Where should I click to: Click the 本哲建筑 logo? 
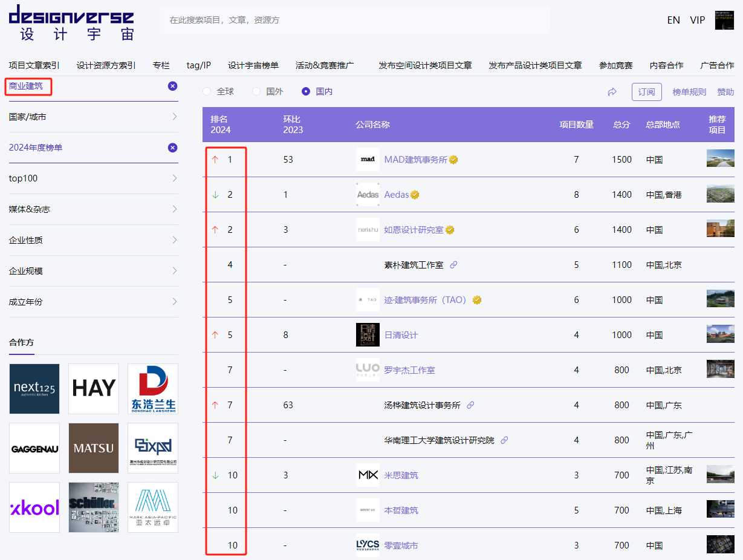[x=368, y=510]
